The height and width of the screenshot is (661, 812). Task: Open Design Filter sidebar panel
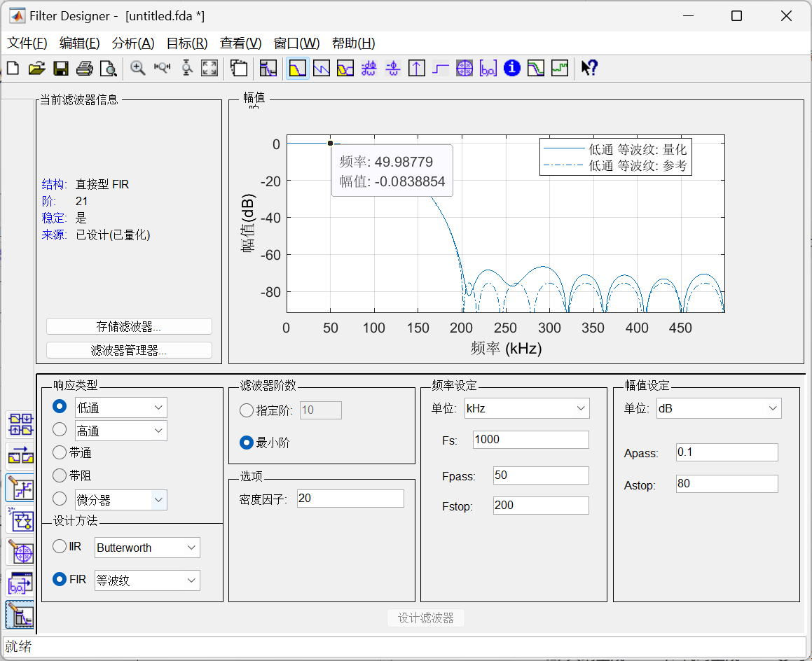coord(20,615)
